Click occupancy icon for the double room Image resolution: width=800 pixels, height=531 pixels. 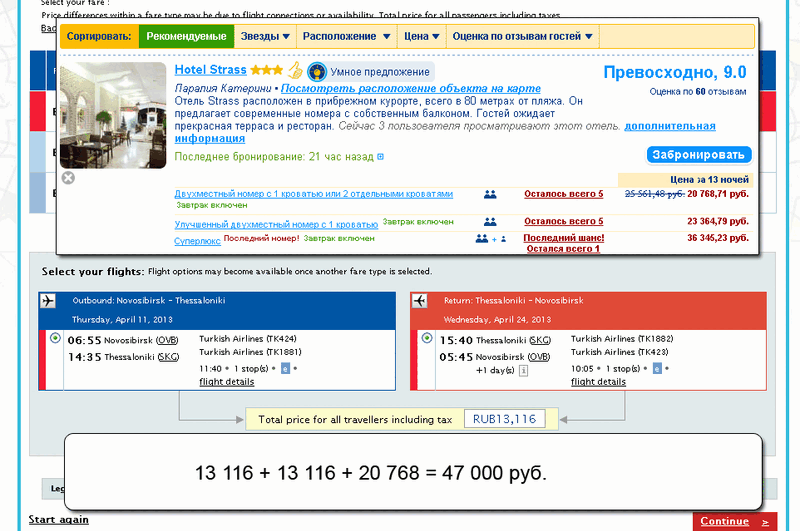(x=490, y=194)
